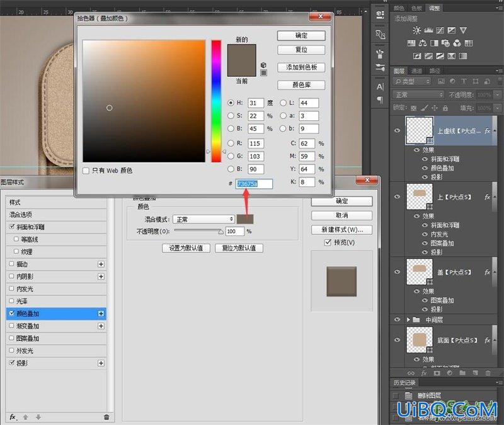Screen dimensions: 504x425
Task: Add an Invert adjustment layer
Action: click(417, 56)
